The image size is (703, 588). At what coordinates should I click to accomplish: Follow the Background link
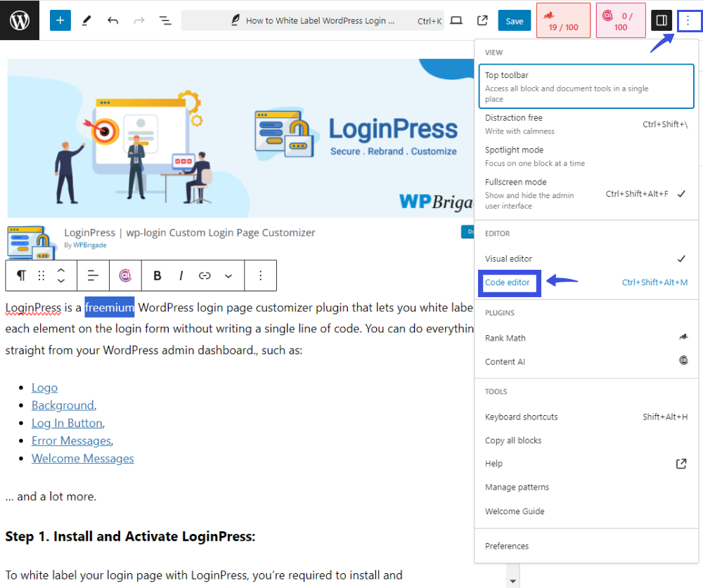(x=63, y=405)
